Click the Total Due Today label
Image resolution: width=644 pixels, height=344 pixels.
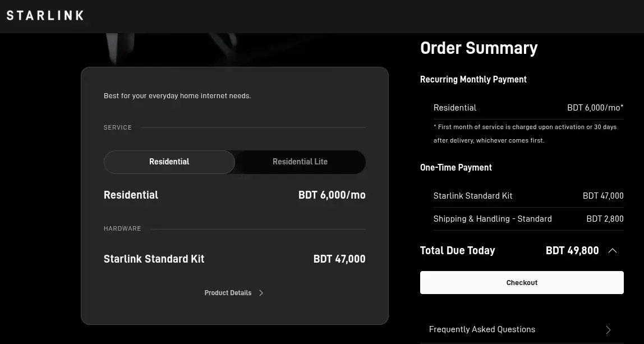(458, 250)
